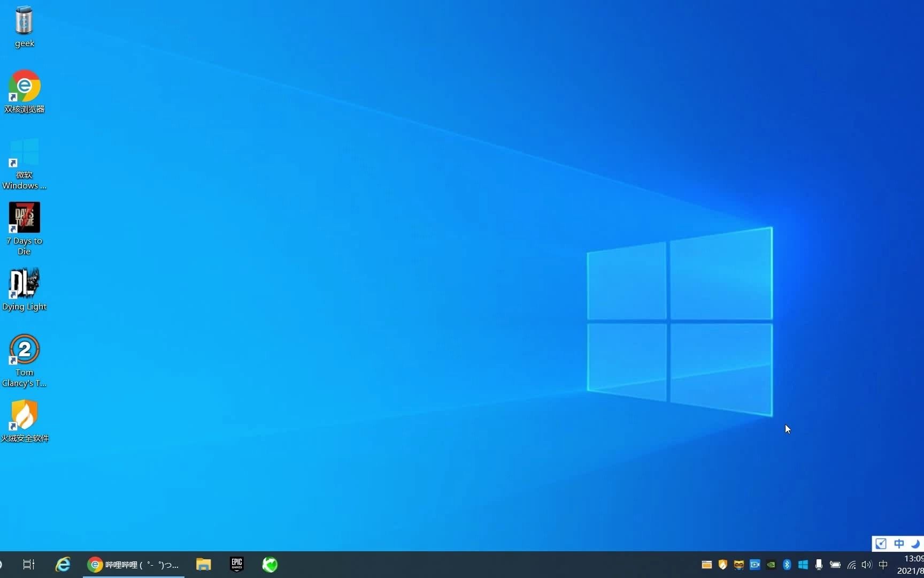Screen dimensions: 924x578
Task: Open the NVIDIA tray icon
Action: click(x=771, y=565)
